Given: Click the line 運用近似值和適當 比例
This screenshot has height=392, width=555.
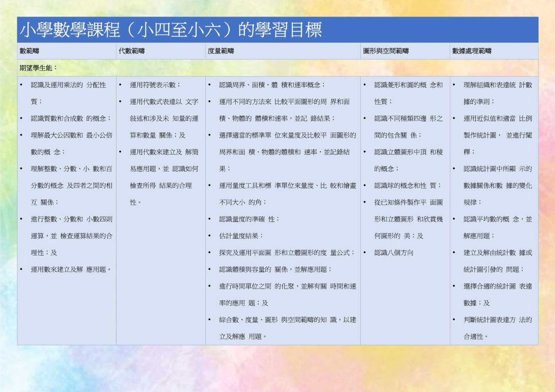Looking at the screenshot, I should (498, 119).
